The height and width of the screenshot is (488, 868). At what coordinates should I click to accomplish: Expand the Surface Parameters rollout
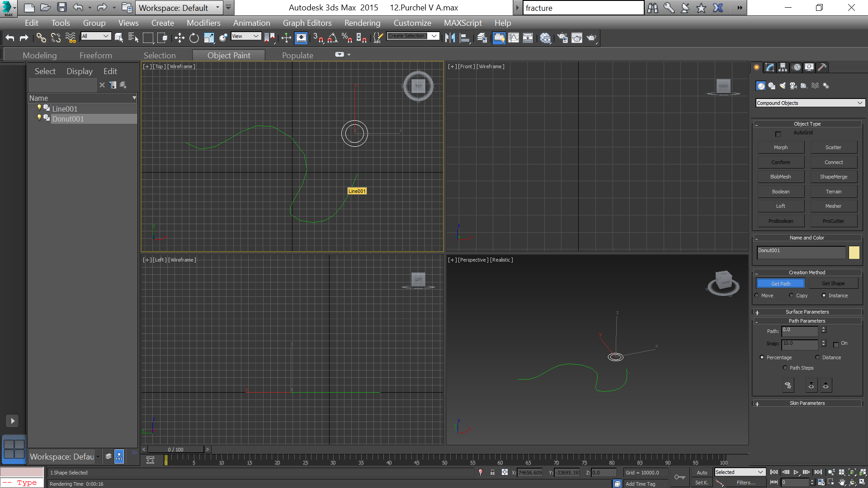coord(807,312)
